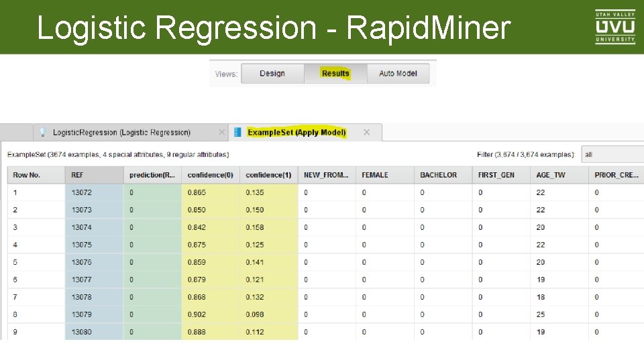
Task: Click confidence(1) value 0.125
Action: click(x=268, y=245)
